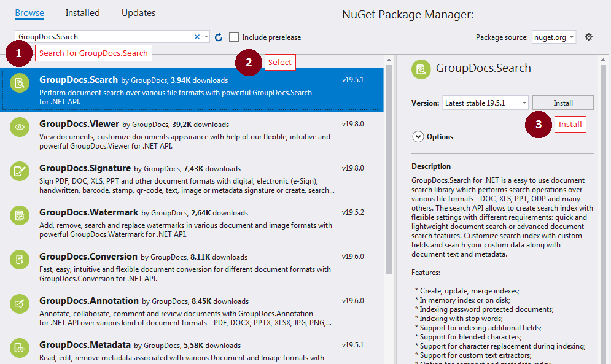The height and width of the screenshot is (364, 611).
Task: Click the GroupDocs.Viewer eye icon
Action: [x=20, y=127]
